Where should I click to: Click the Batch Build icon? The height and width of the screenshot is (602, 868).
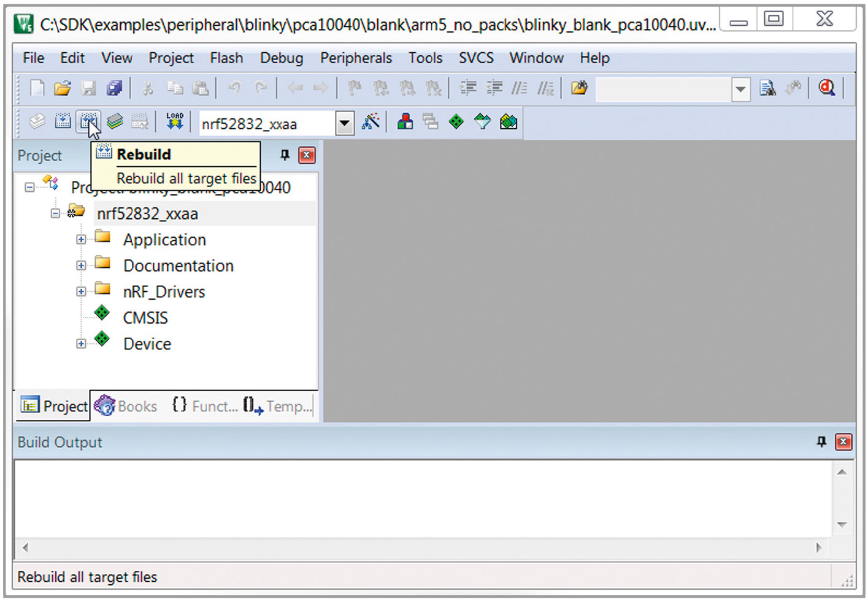tap(115, 121)
